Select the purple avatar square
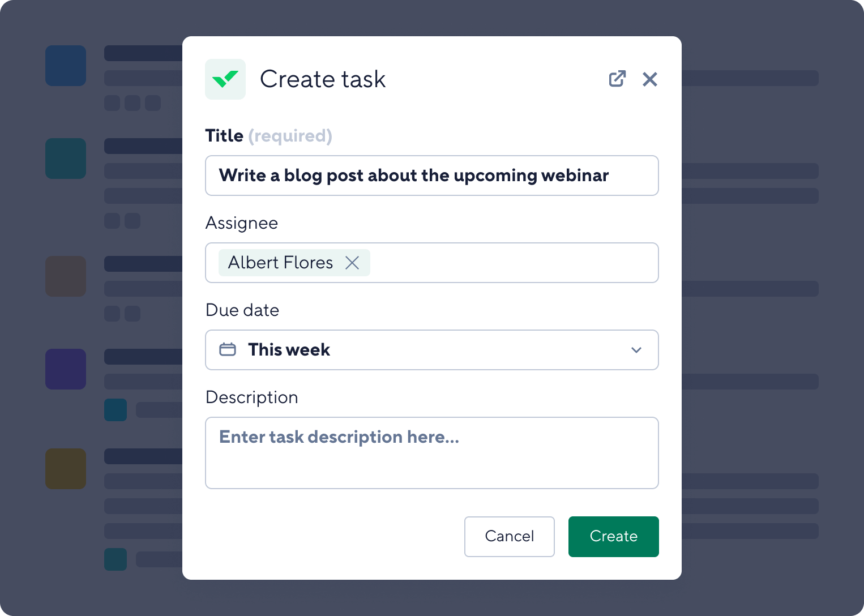864x616 pixels. pyautogui.click(x=66, y=369)
